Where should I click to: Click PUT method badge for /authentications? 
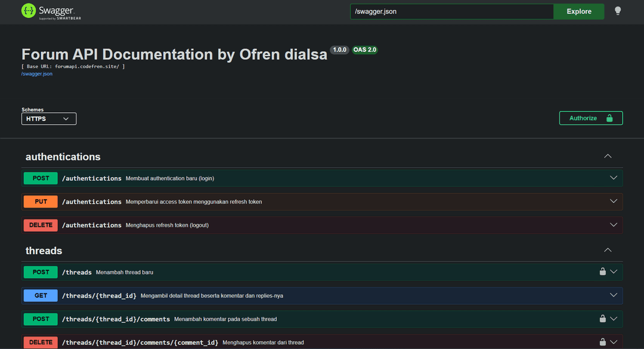click(x=41, y=202)
